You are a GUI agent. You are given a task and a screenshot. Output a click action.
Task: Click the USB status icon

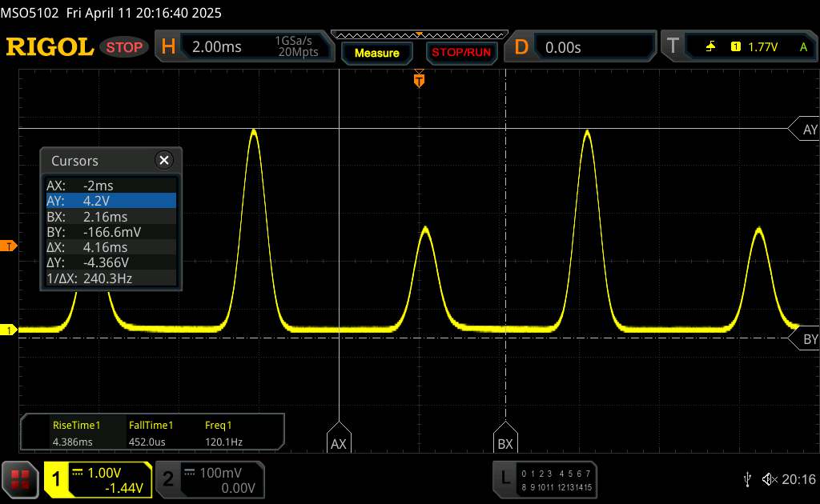[748, 478]
